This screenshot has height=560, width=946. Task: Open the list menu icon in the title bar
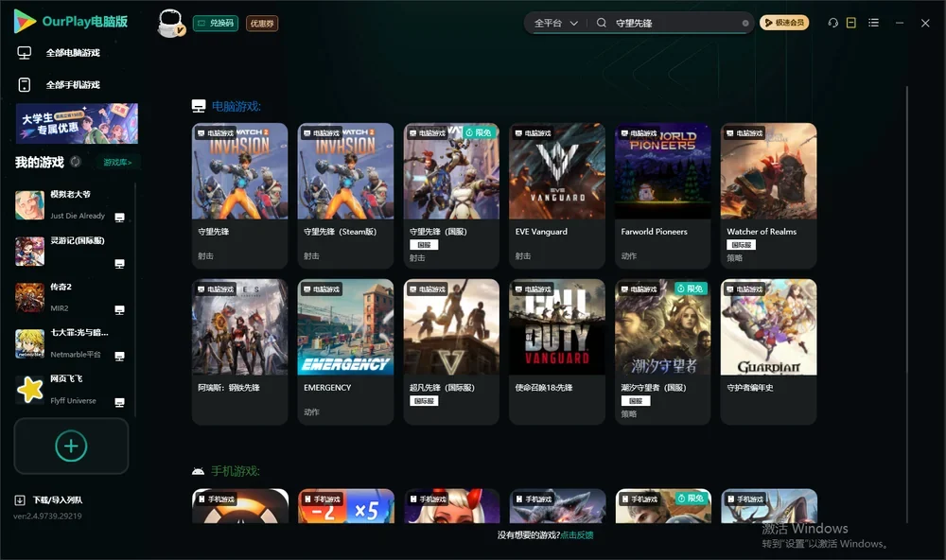pyautogui.click(x=873, y=23)
